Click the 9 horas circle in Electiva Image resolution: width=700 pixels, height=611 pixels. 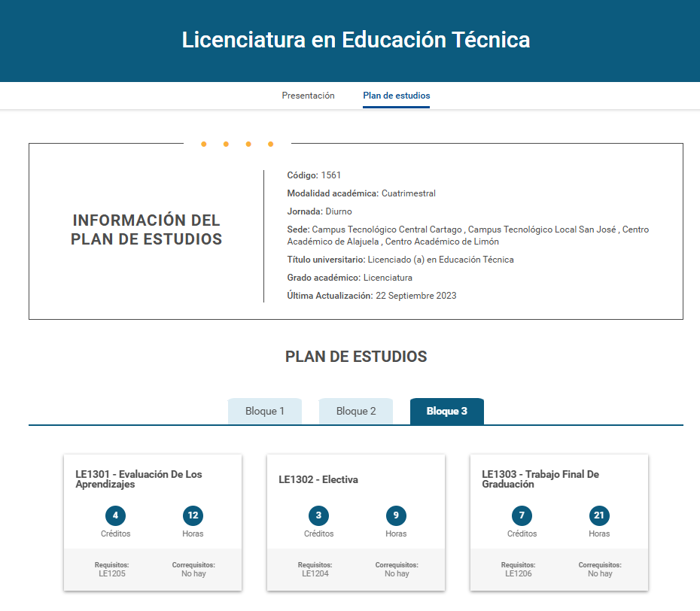click(x=396, y=516)
